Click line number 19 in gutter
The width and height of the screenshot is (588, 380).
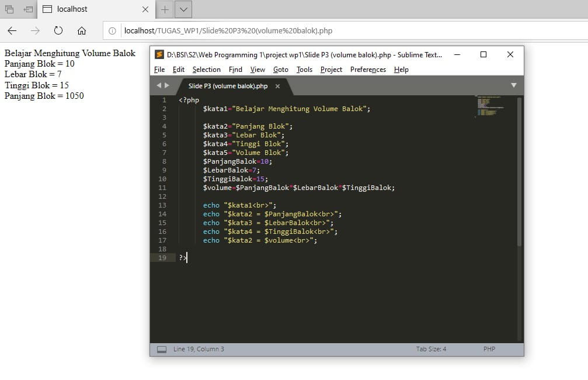[x=162, y=258]
